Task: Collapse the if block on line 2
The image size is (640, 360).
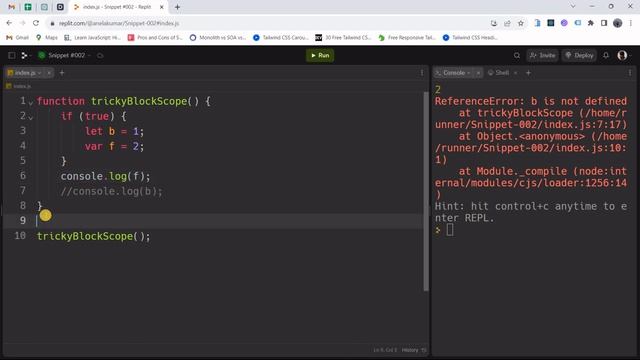Action: (x=31, y=118)
